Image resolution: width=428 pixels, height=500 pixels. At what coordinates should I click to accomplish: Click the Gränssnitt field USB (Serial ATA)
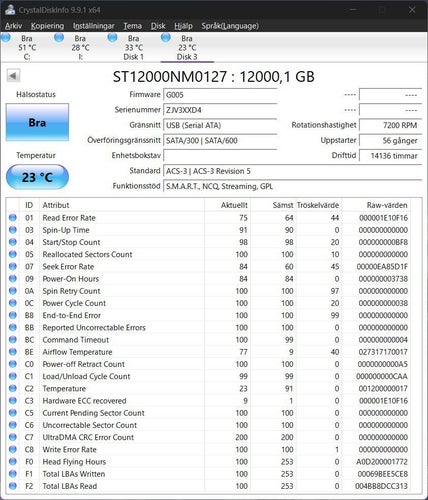(220, 125)
